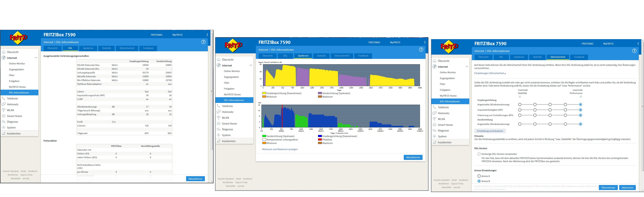Click the Smart Home icon in the Störsicherheit window sidebar
The height and width of the screenshot is (197, 644).
[x=435, y=125]
